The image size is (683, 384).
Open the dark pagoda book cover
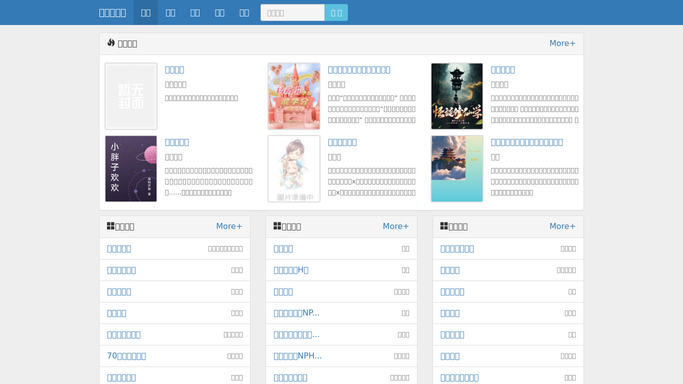pyautogui.click(x=457, y=96)
